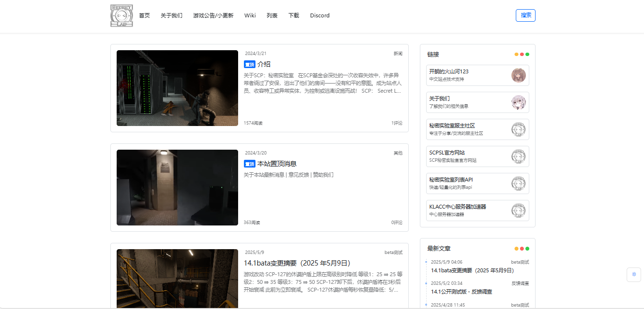Open the 首页 menu item
The height and width of the screenshot is (309, 644).
145,15
